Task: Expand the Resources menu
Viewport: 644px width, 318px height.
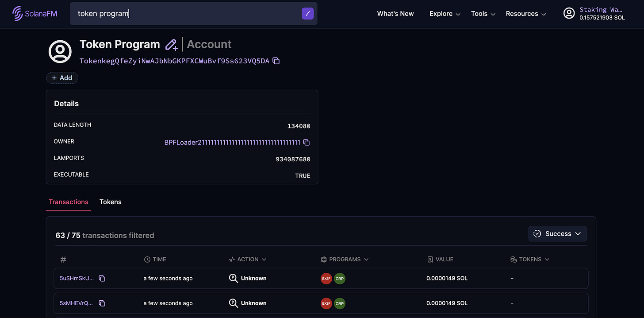Action: pyautogui.click(x=526, y=14)
